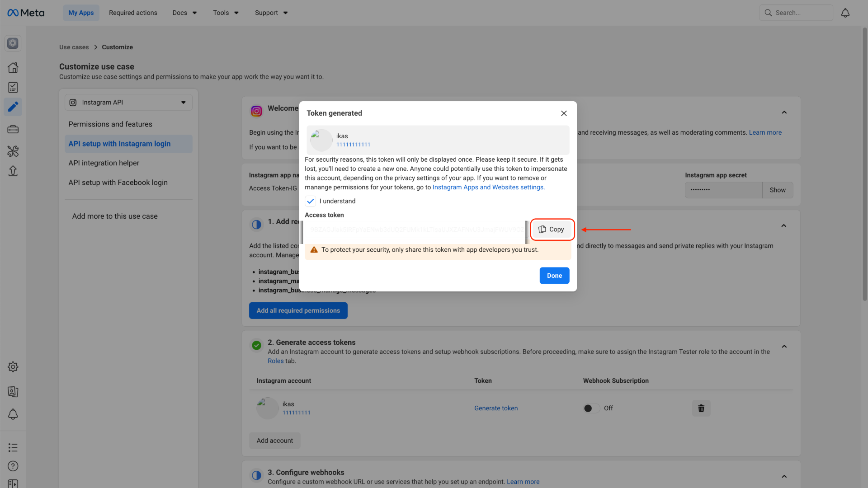This screenshot has height=488, width=868.
Task: Open the Alerts bell icon in sidebar
Action: (x=13, y=414)
